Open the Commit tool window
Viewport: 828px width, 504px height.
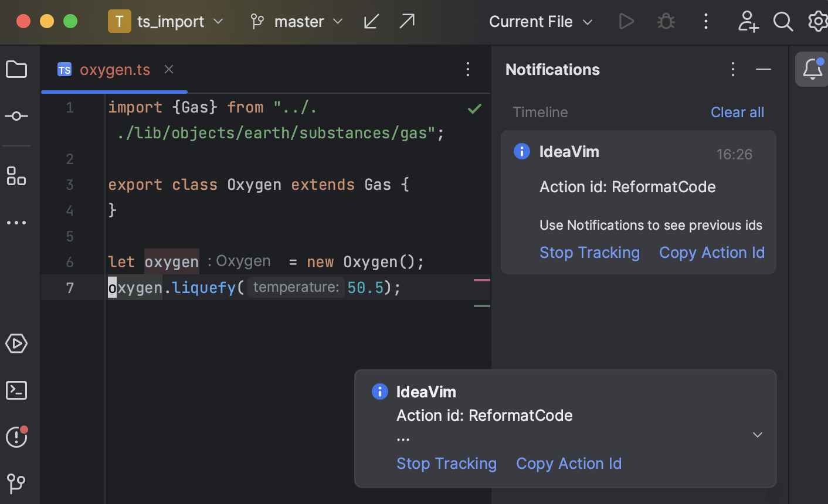point(16,116)
